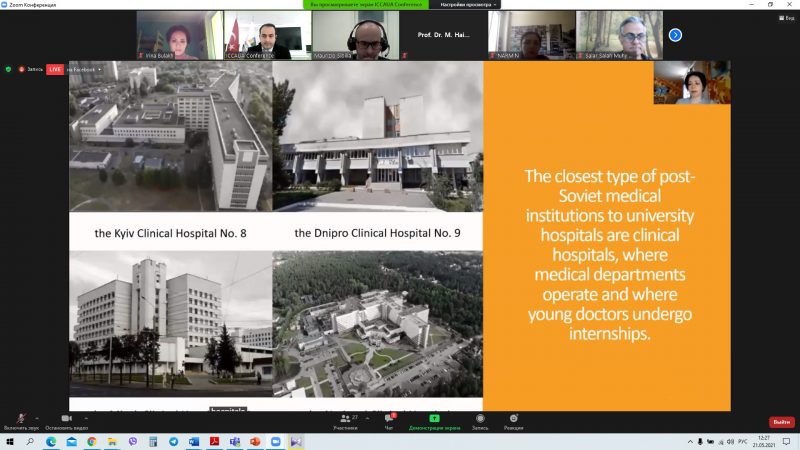Open clock and calendar in tray
The height and width of the screenshot is (450, 800).
pos(764,442)
